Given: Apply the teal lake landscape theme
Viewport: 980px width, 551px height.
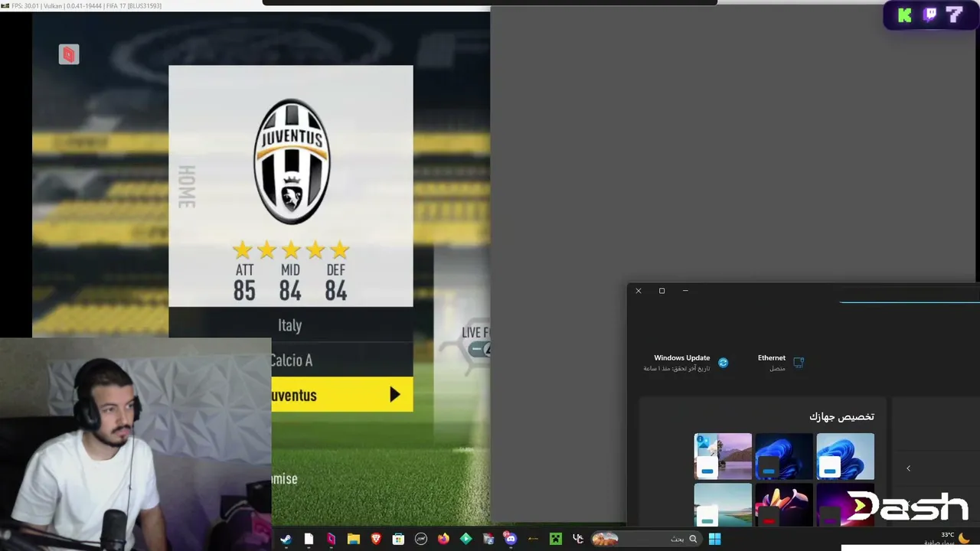Looking at the screenshot, I should (x=723, y=504).
